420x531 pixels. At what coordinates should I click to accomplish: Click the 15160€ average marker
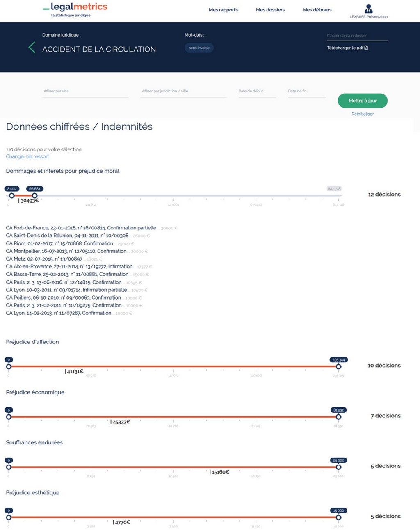[219, 472]
